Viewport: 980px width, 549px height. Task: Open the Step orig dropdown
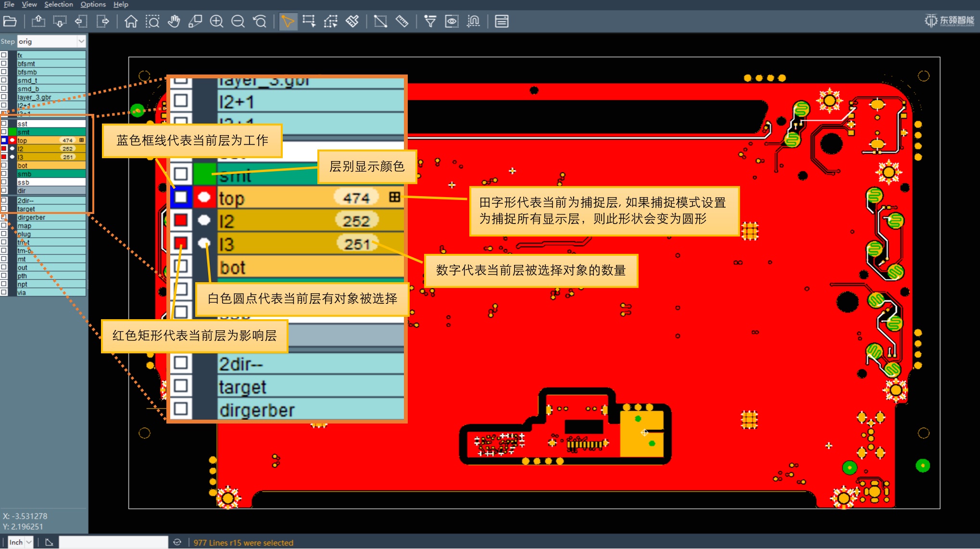click(x=82, y=41)
